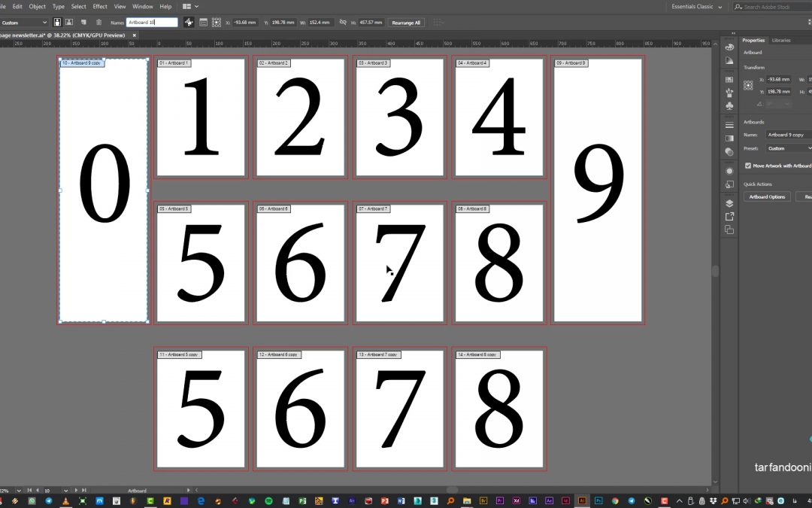Click the Artboard Options button
Viewport: 812px width, 508px height.
(x=767, y=196)
